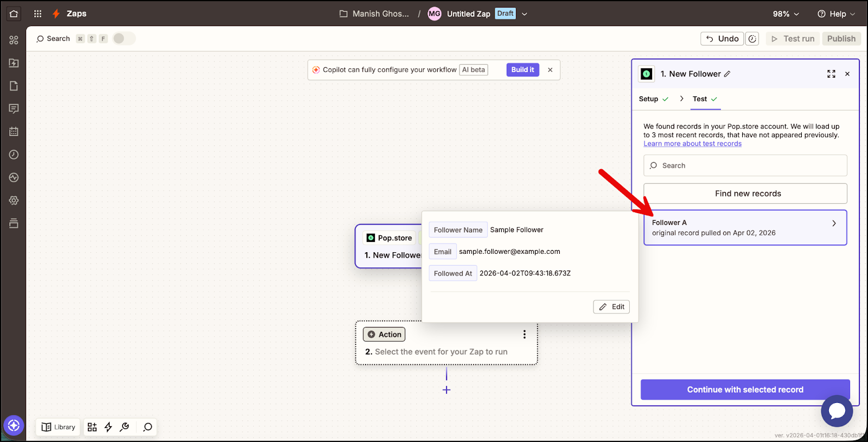Select the Test tab
The image size is (868, 442).
click(700, 99)
